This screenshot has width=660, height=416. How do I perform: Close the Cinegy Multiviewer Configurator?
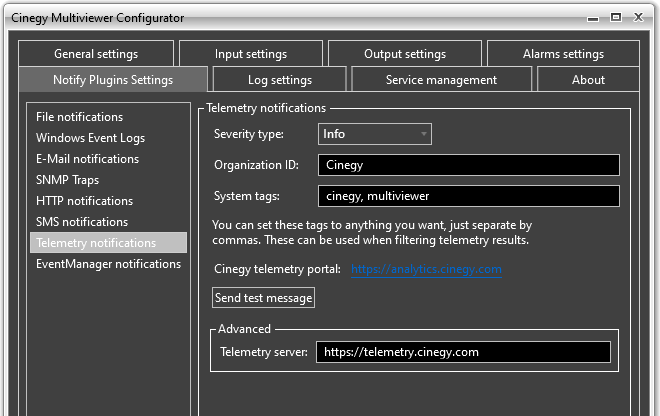click(639, 17)
